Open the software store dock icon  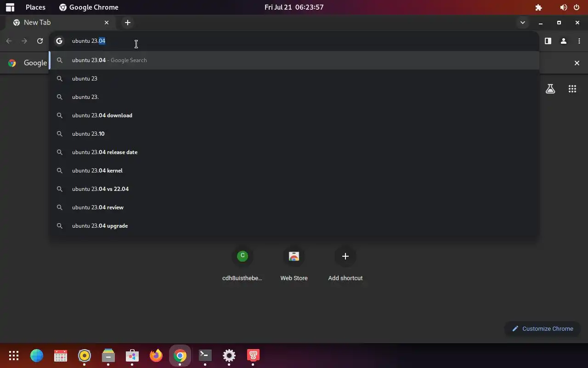[132, 355]
